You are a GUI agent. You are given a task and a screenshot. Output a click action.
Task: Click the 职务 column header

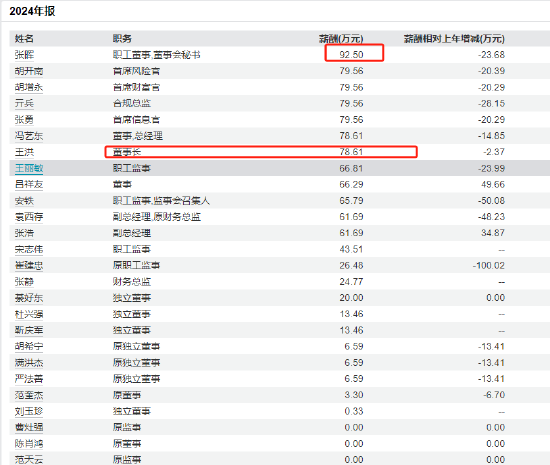tap(122, 39)
